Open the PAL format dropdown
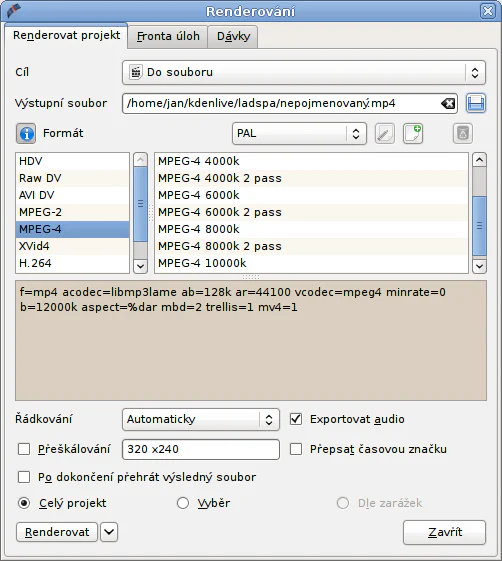Screen dimensions: 502x561 (x=299, y=133)
